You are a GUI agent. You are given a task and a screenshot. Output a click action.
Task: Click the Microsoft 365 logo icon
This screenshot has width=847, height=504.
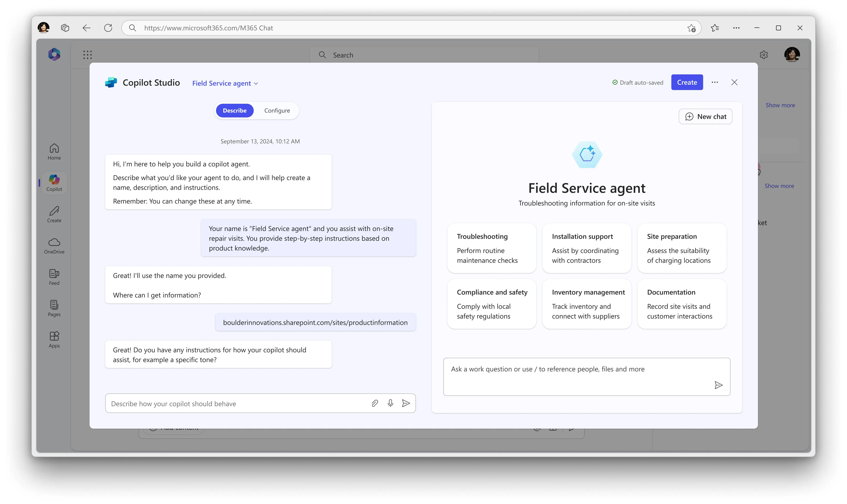(x=54, y=54)
